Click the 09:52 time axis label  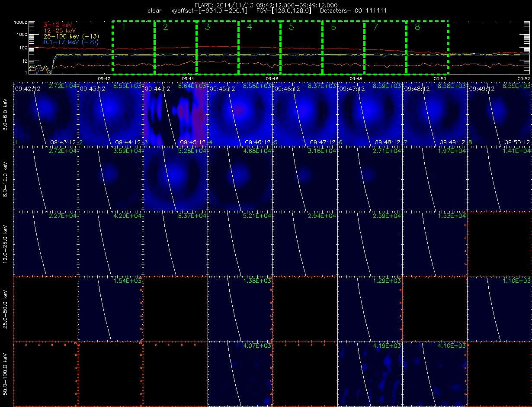tap(524, 78)
